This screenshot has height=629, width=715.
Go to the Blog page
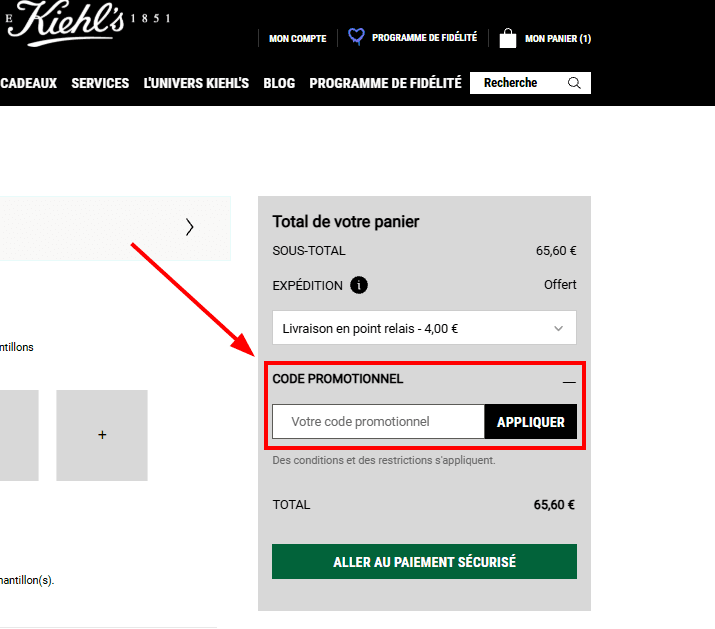point(279,83)
